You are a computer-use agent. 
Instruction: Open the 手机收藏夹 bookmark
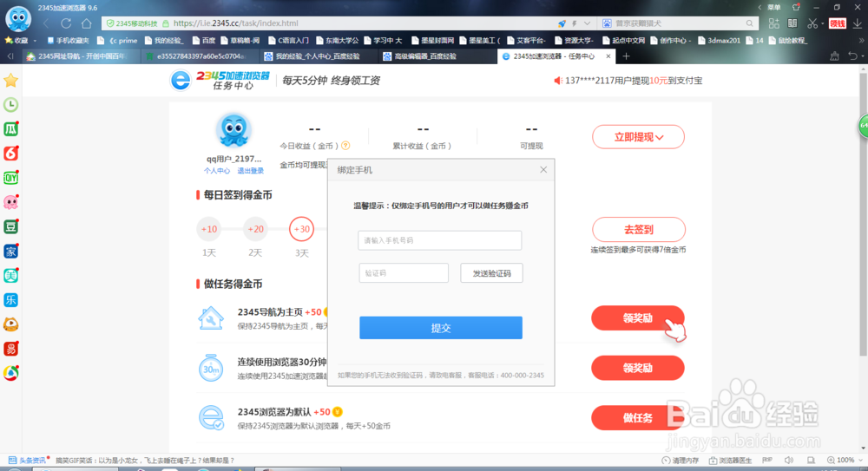(x=68, y=41)
